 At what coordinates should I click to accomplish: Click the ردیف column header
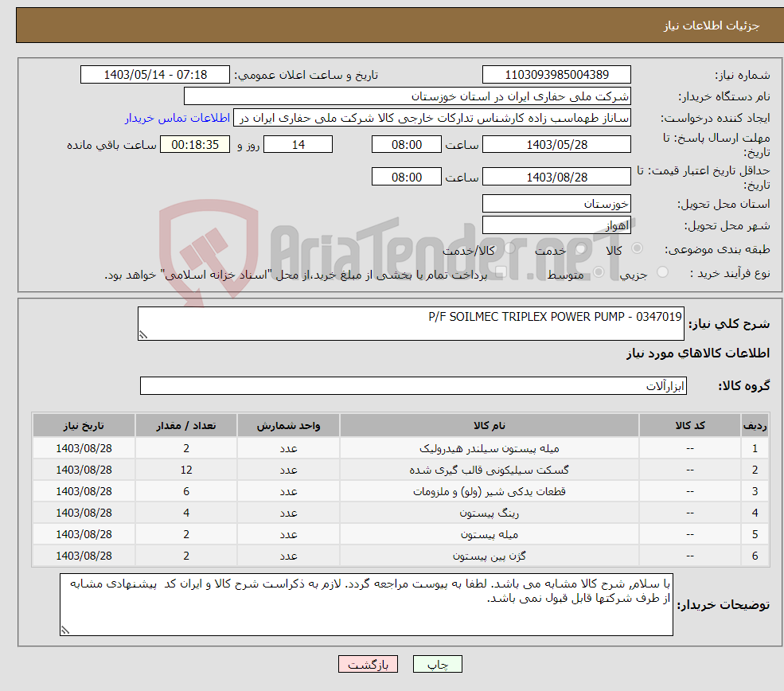point(755,425)
